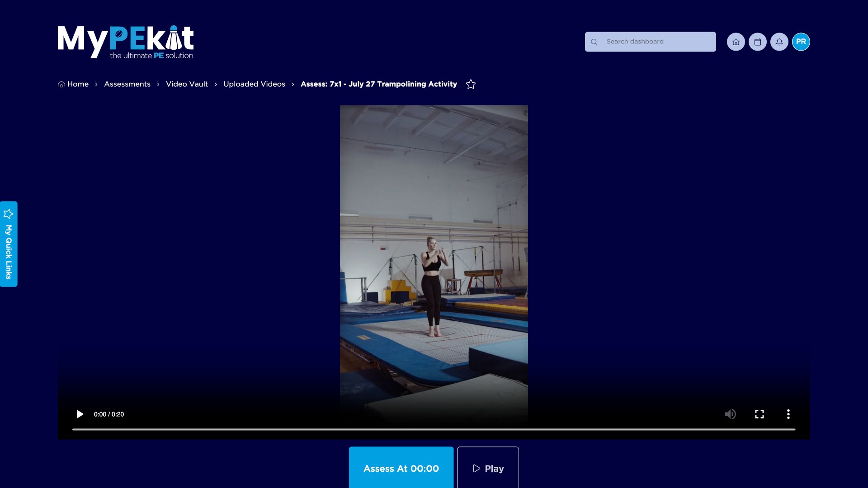This screenshot has height=488, width=868.
Task: Navigate to Video Vault breadcrumb
Action: (x=187, y=84)
